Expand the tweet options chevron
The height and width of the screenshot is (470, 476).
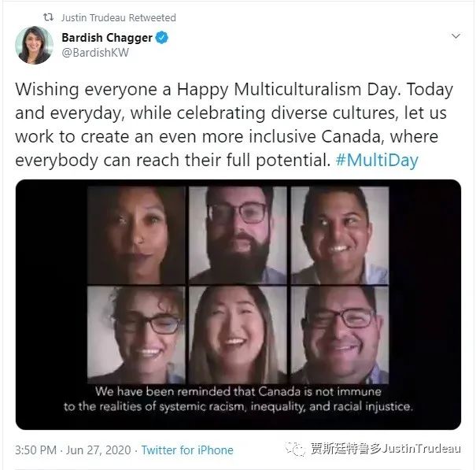456,36
